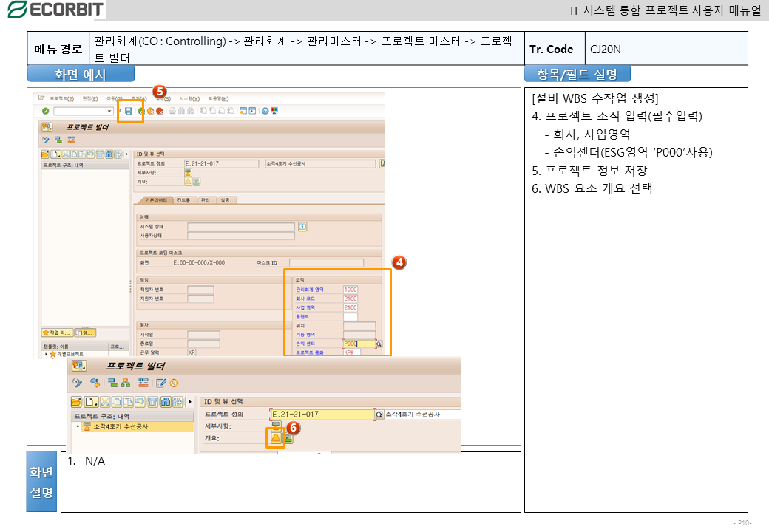
Task: Click the 회사 코드 field showing 2100
Action: coord(350,299)
